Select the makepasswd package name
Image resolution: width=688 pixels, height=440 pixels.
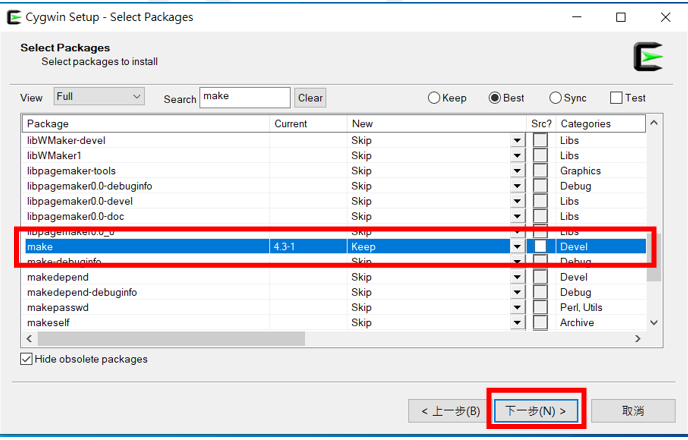(58, 308)
